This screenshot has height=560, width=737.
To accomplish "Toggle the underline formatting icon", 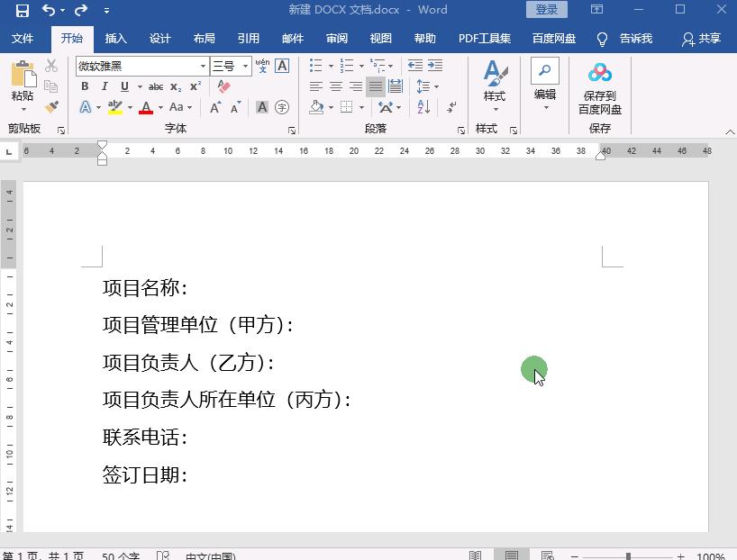I will coord(124,86).
